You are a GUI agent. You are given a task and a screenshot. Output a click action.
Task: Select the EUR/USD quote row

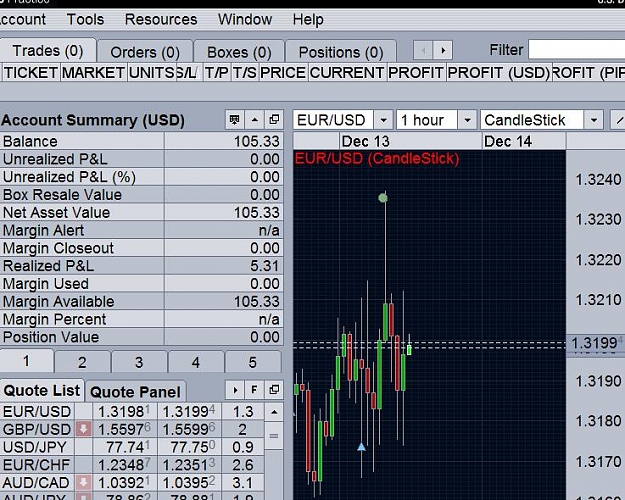pos(132,411)
